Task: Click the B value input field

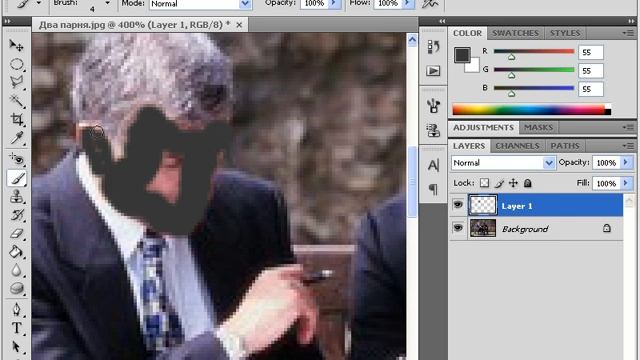Action: 591,89
